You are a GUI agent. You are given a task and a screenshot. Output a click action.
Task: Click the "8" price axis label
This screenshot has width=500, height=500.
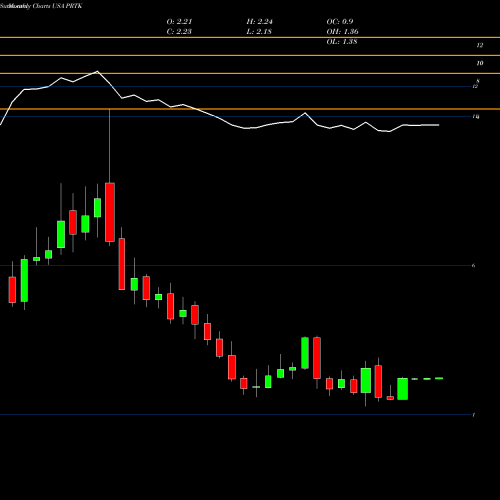tap(478, 81)
